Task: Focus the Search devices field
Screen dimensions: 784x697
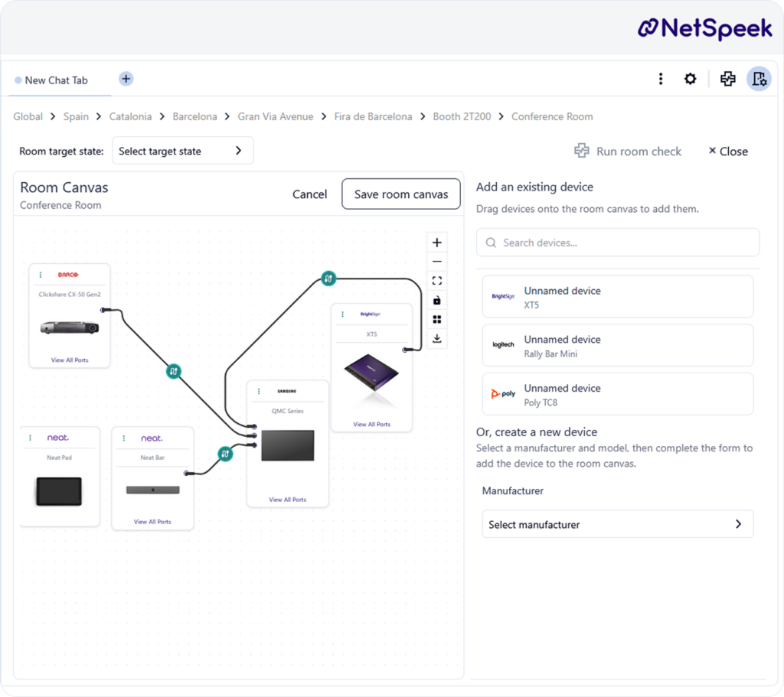Action: pyautogui.click(x=617, y=243)
